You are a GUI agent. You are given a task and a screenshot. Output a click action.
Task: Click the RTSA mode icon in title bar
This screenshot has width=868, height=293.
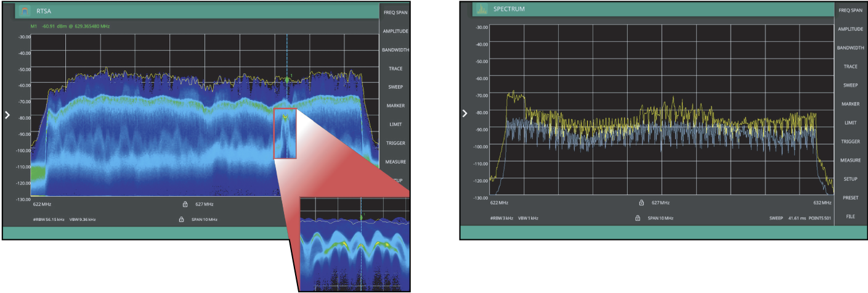click(25, 10)
